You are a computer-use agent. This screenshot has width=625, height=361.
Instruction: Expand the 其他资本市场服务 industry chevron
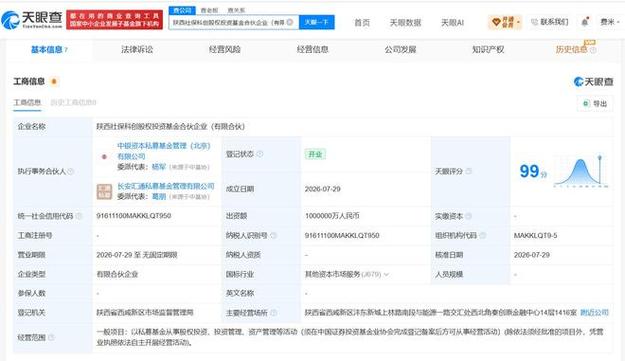pos(386,275)
